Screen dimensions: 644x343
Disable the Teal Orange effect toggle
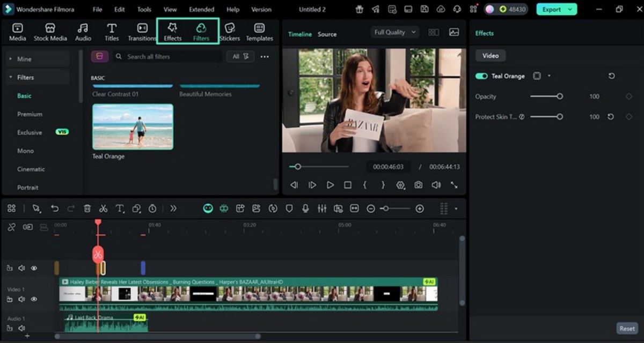(481, 76)
